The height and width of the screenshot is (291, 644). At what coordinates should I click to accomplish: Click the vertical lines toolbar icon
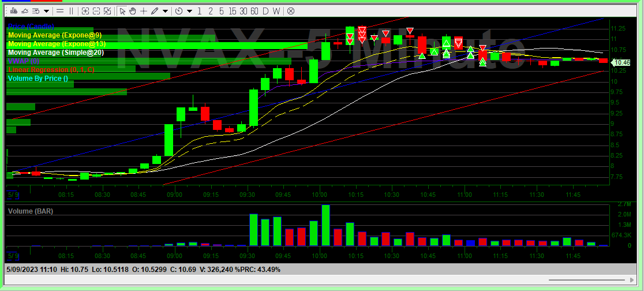coord(71,11)
